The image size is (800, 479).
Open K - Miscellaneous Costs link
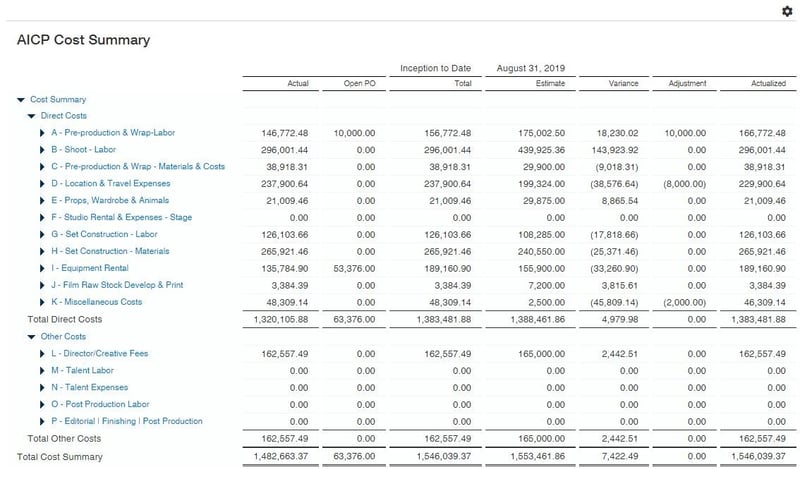96,302
